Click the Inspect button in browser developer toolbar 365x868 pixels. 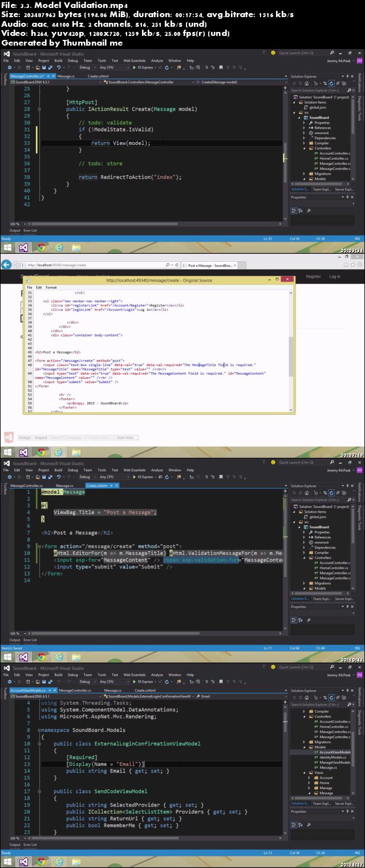click(x=41, y=438)
